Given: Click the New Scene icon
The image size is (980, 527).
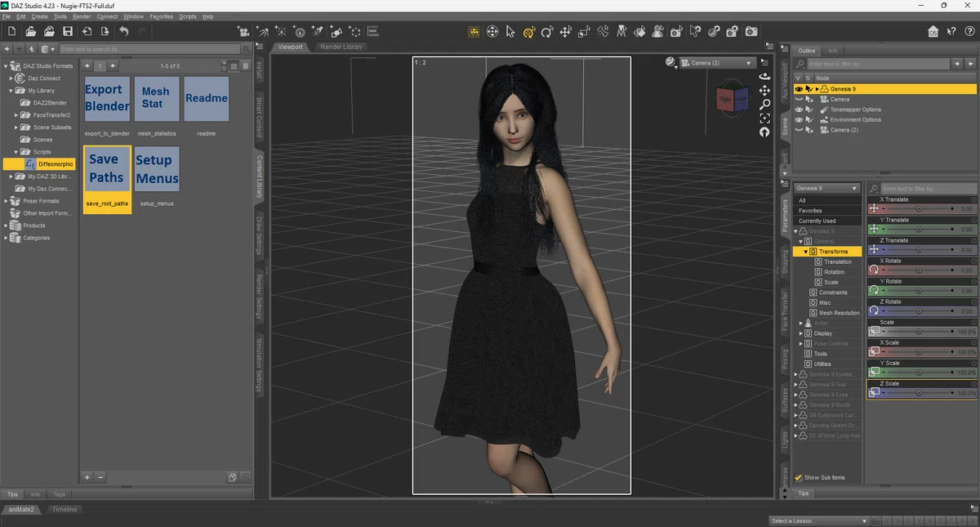Looking at the screenshot, I should 11,31.
